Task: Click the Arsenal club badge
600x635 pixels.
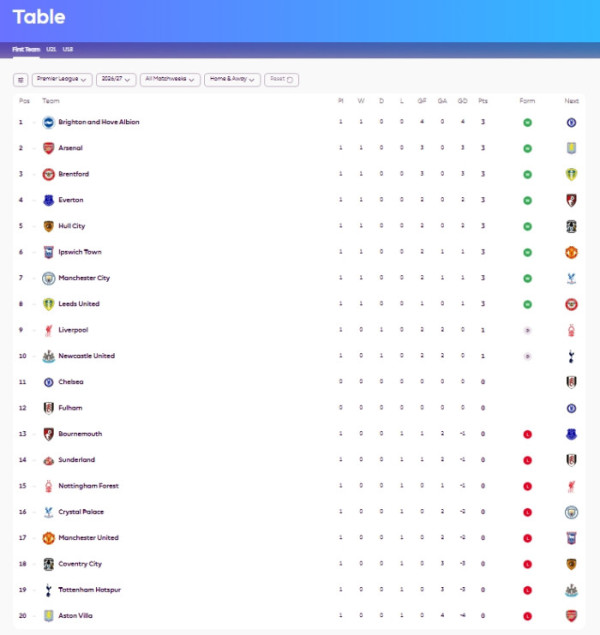Action: coord(49,148)
